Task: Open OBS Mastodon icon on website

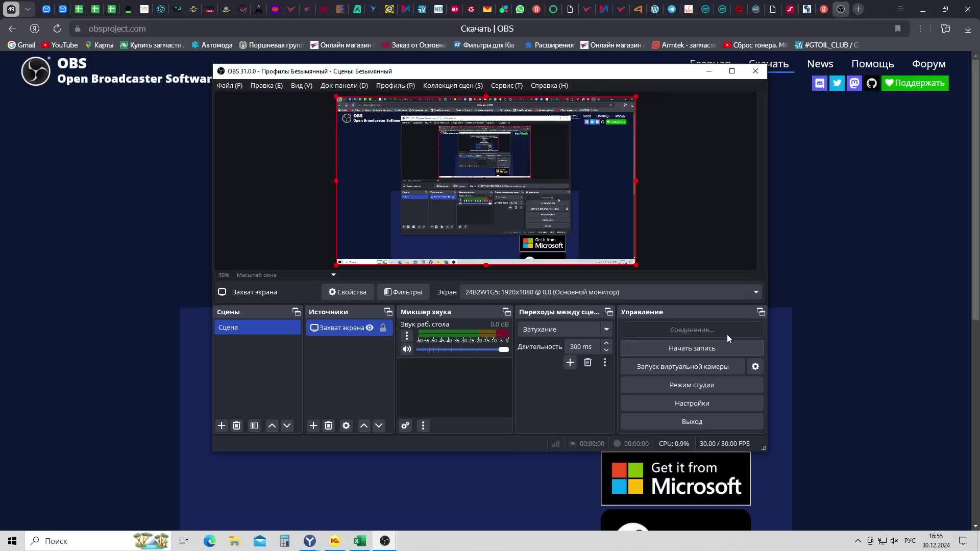Action: pyautogui.click(x=854, y=83)
